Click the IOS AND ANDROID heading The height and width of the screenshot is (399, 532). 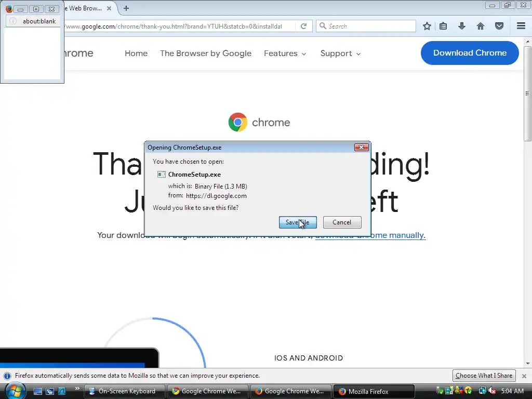tap(309, 358)
